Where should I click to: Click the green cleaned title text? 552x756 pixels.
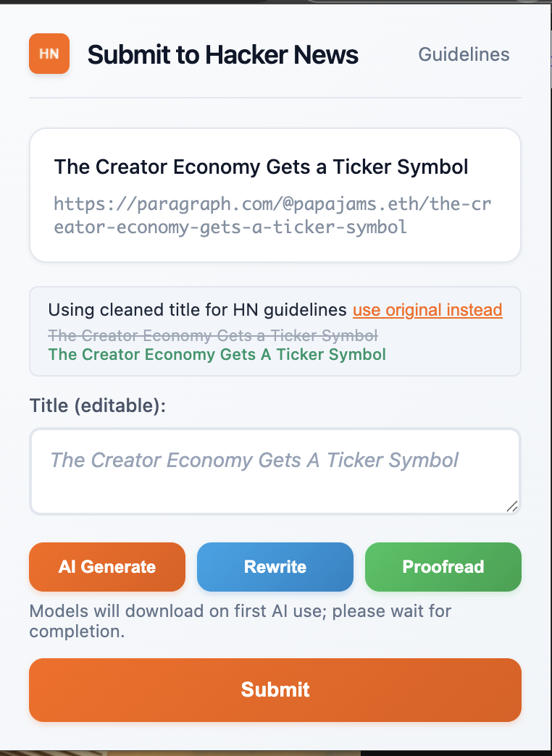point(217,354)
